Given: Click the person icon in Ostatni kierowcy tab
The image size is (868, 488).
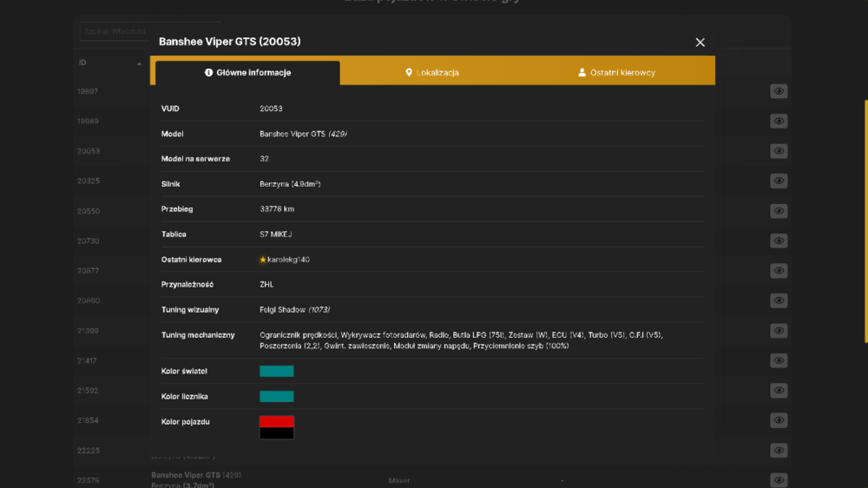Looking at the screenshot, I should pyautogui.click(x=582, y=73).
